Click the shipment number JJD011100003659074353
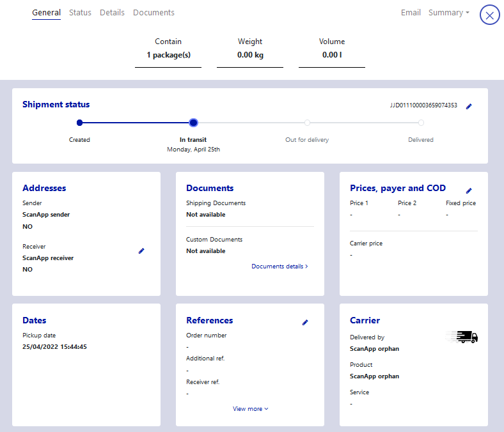The width and height of the screenshot is (504, 432). (423, 105)
